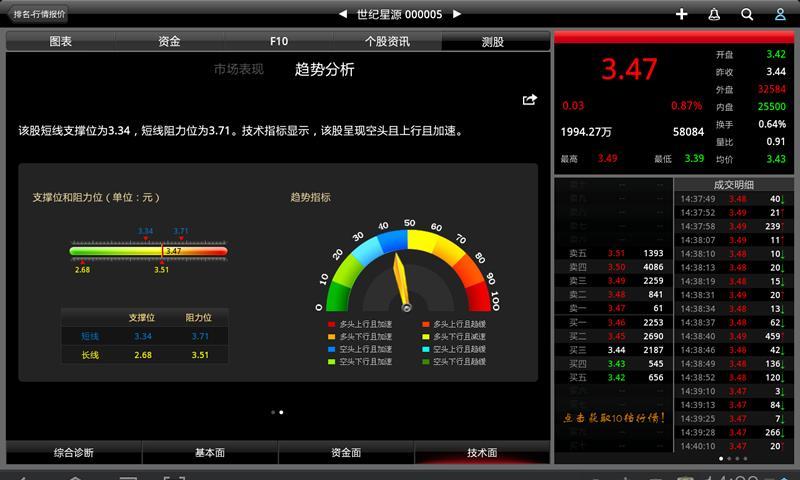The width and height of the screenshot is (800, 480).
Task: Click the 卖四 3.50 order row
Action: [616, 267]
